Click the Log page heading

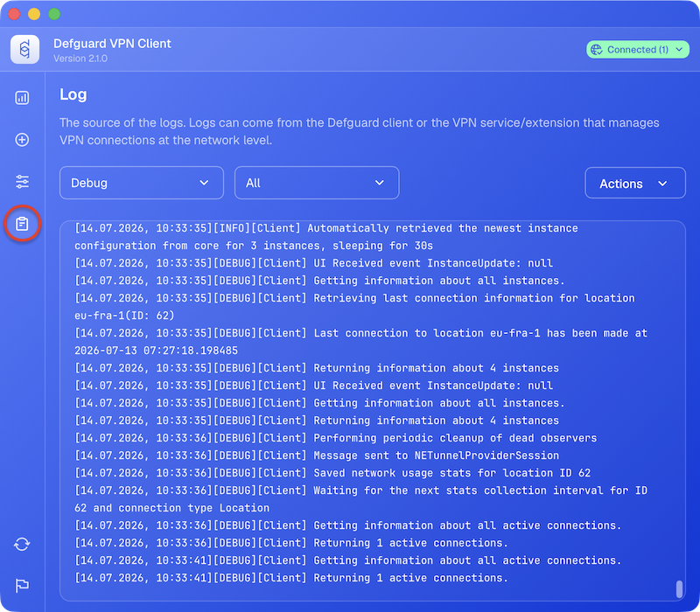click(73, 94)
